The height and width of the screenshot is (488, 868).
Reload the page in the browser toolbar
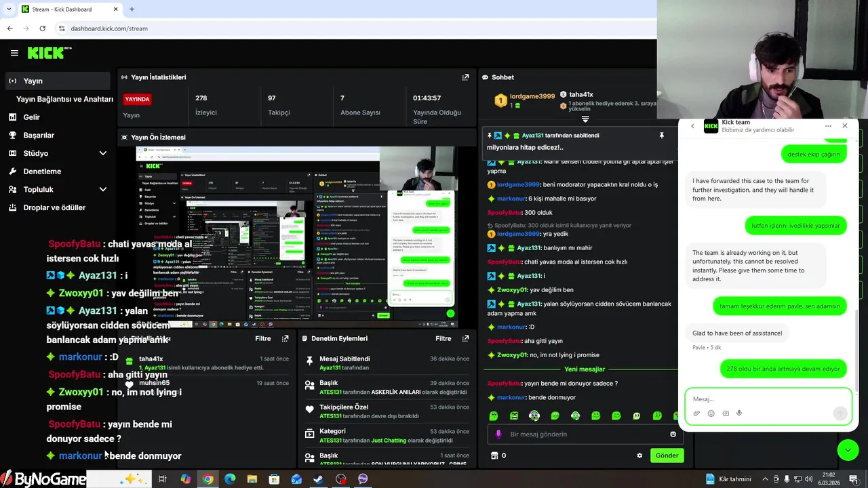coord(42,28)
